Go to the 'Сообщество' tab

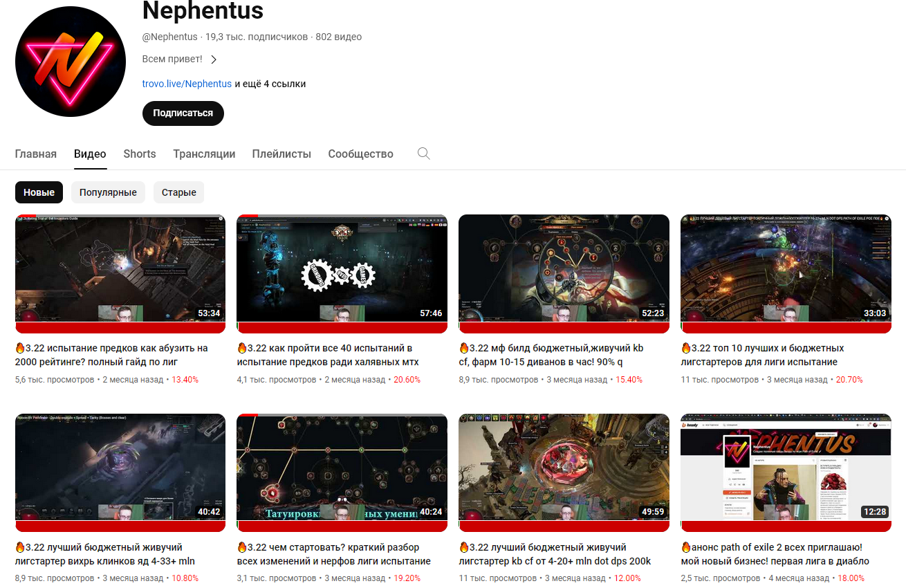tap(360, 154)
